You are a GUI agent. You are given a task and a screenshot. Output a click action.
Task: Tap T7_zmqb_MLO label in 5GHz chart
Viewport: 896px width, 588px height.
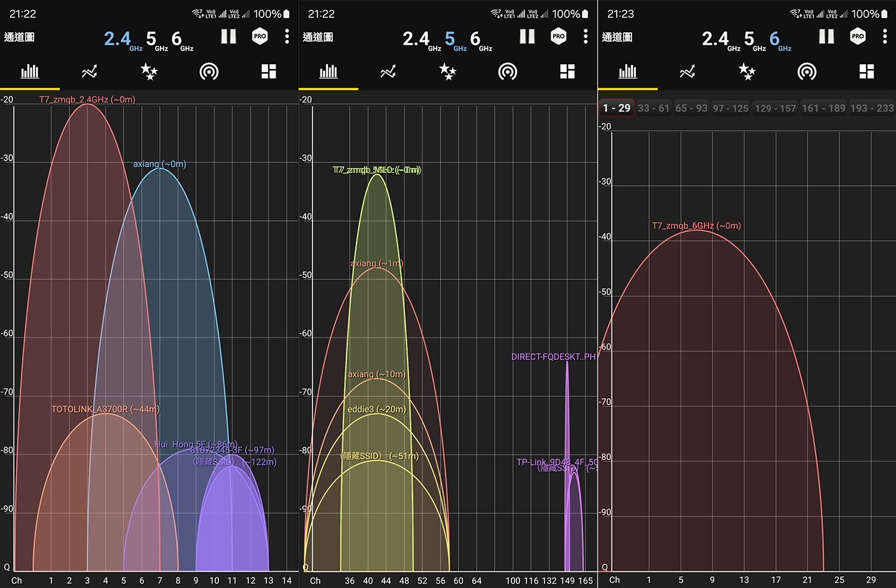(376, 170)
